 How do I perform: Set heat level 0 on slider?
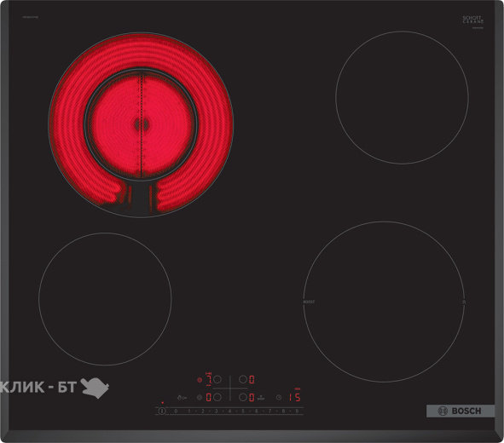click(176, 411)
